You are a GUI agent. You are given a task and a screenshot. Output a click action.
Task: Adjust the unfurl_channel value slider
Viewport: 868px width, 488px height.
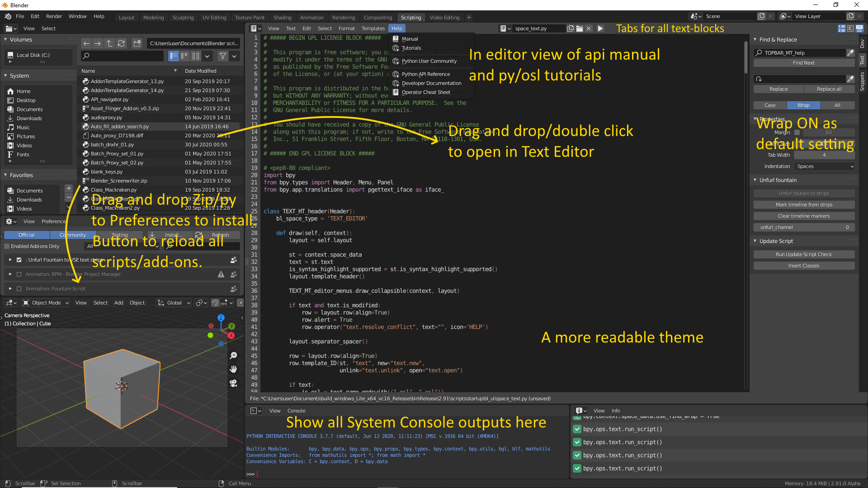point(804,227)
